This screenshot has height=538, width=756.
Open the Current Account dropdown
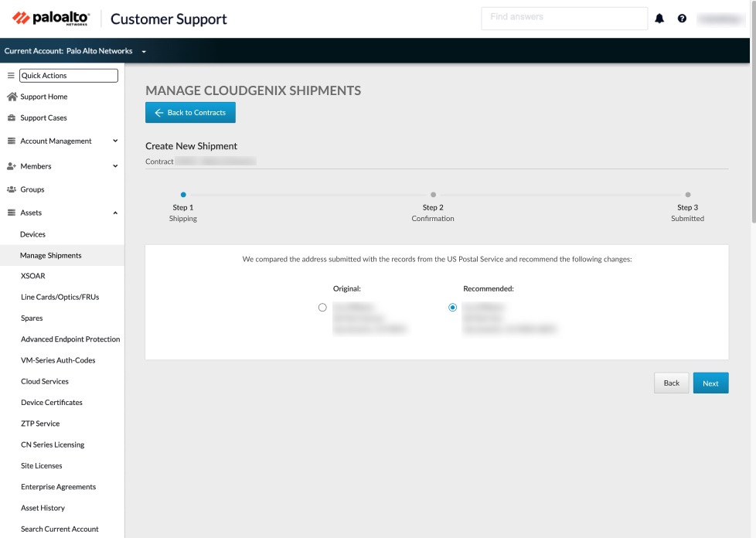[143, 51]
